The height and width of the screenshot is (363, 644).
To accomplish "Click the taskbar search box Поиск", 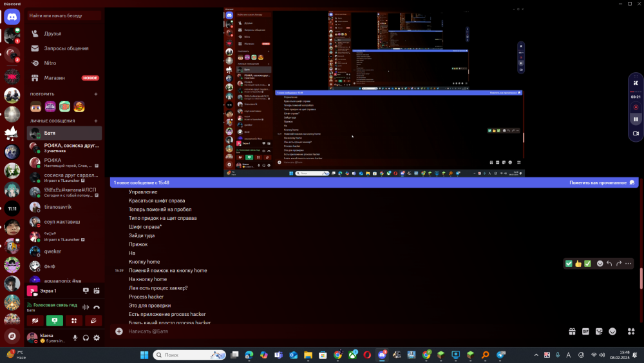I will pos(189,355).
